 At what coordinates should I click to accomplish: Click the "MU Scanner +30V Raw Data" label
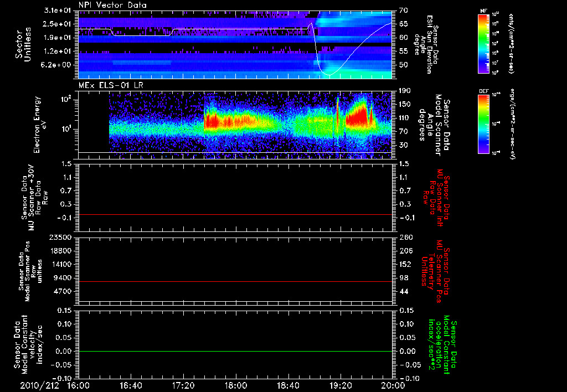click(x=34, y=198)
